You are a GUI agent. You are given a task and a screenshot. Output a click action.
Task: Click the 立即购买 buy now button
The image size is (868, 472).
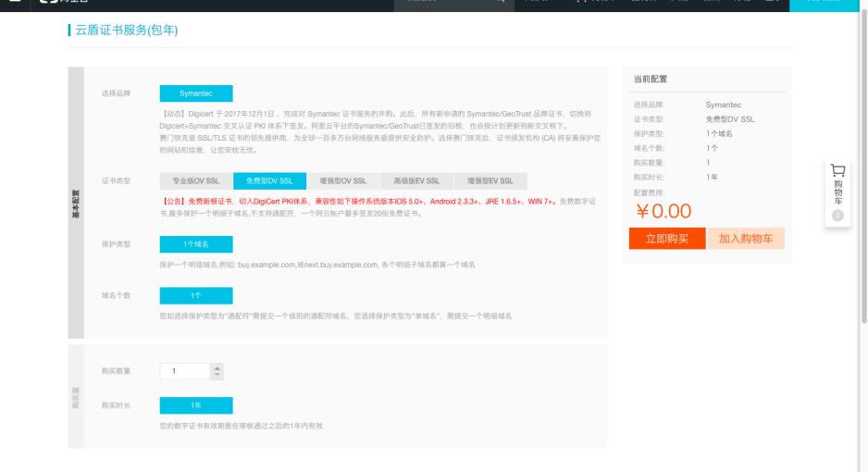click(666, 239)
